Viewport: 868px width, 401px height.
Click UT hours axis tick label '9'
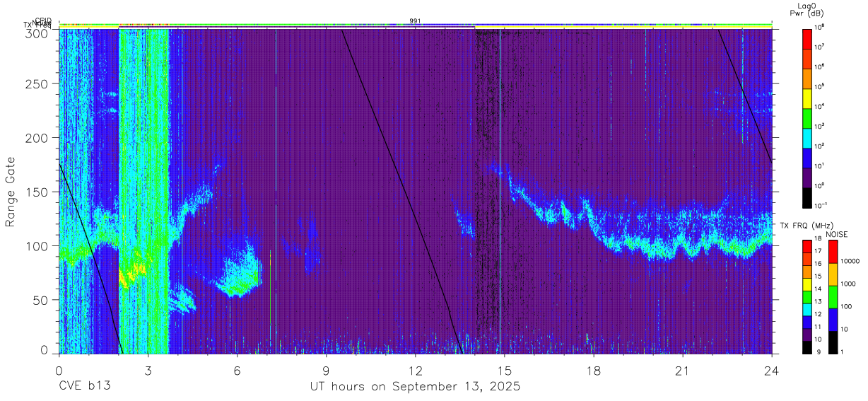(x=326, y=370)
